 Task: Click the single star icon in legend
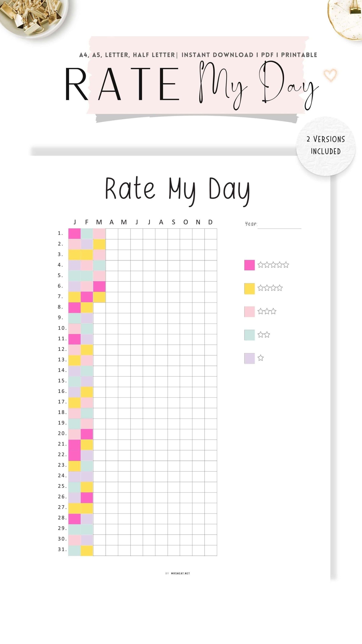[x=261, y=358]
